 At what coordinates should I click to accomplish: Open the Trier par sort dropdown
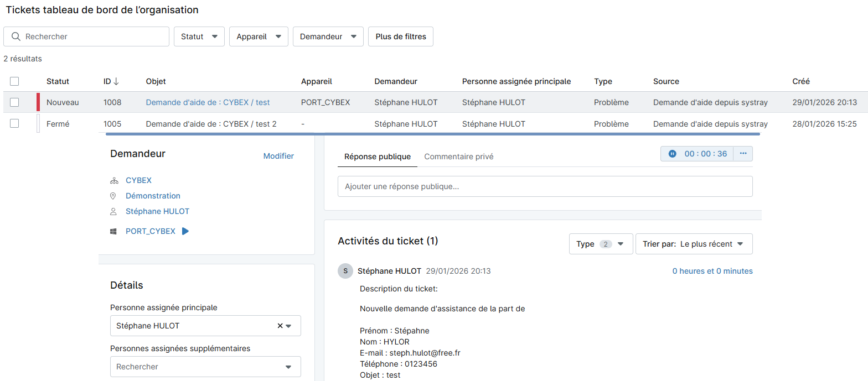coord(694,244)
